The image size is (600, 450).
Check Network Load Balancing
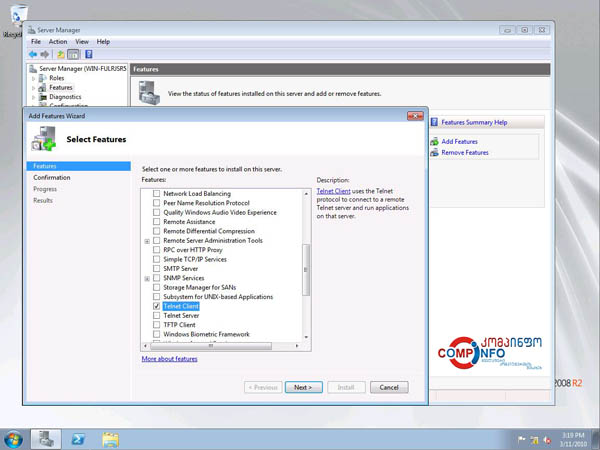point(157,194)
